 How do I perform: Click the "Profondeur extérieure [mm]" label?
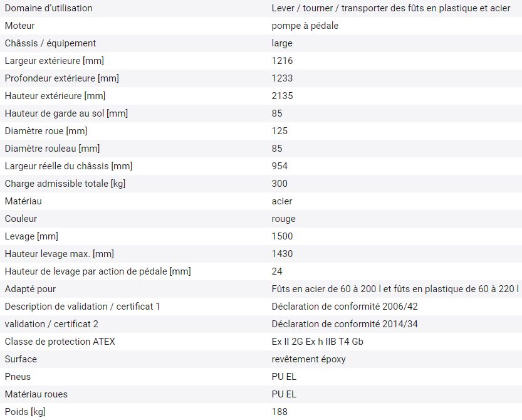click(61, 78)
